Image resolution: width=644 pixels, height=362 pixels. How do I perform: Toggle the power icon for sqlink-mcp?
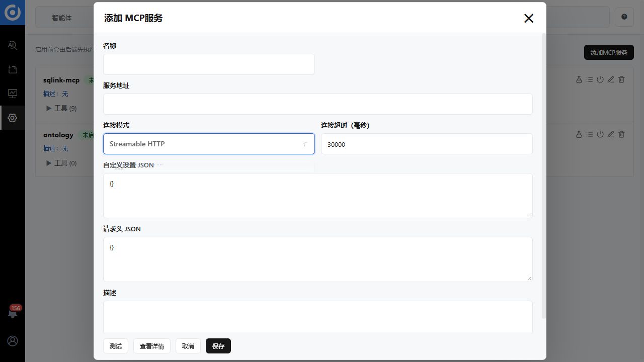[600, 79]
